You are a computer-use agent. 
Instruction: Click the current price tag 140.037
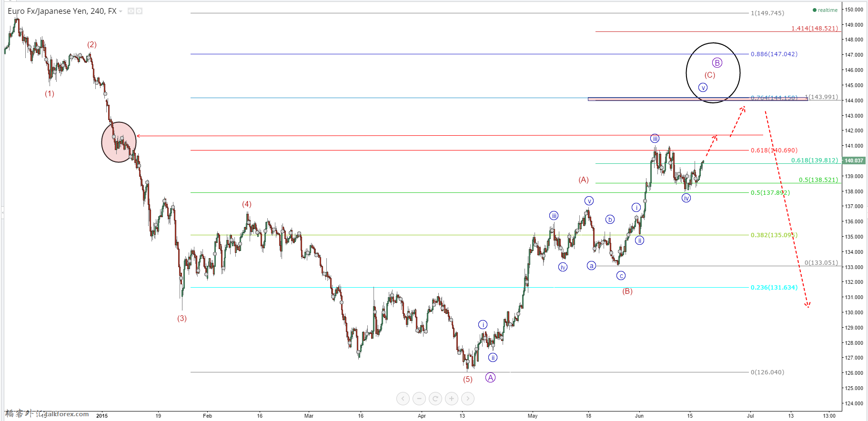coord(854,160)
